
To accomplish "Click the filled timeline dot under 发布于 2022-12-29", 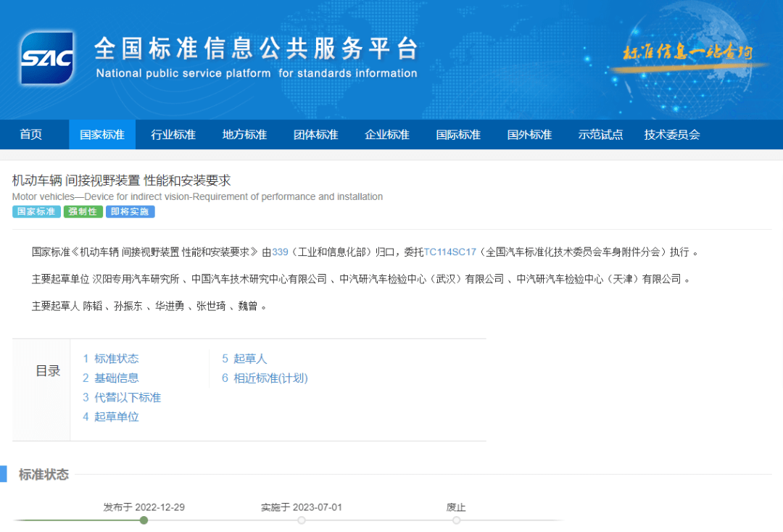I will point(144,520).
